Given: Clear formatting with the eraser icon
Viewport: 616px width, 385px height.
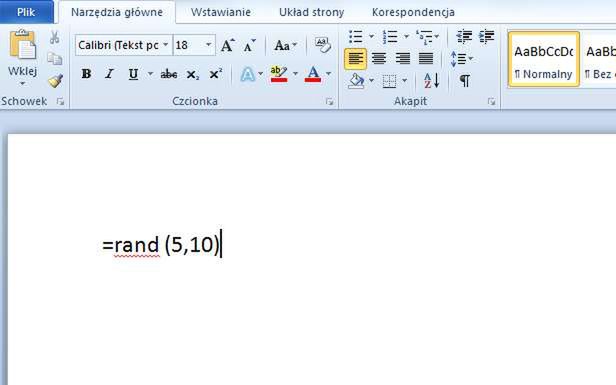Looking at the screenshot, I should (323, 45).
